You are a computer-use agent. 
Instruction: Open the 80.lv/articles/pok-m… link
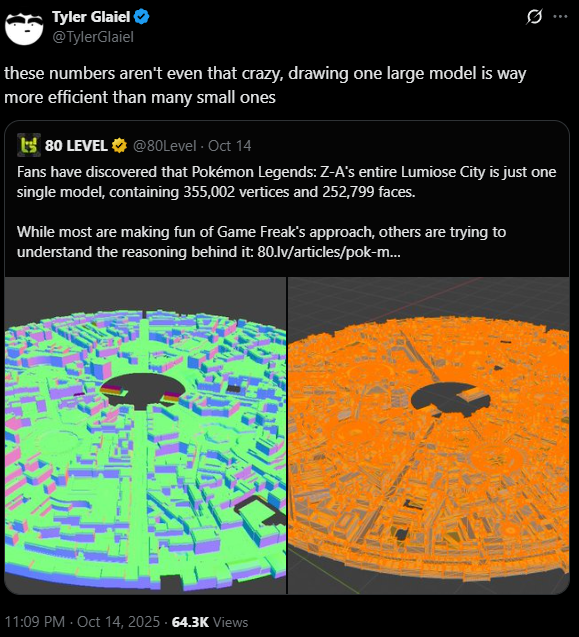(329, 252)
